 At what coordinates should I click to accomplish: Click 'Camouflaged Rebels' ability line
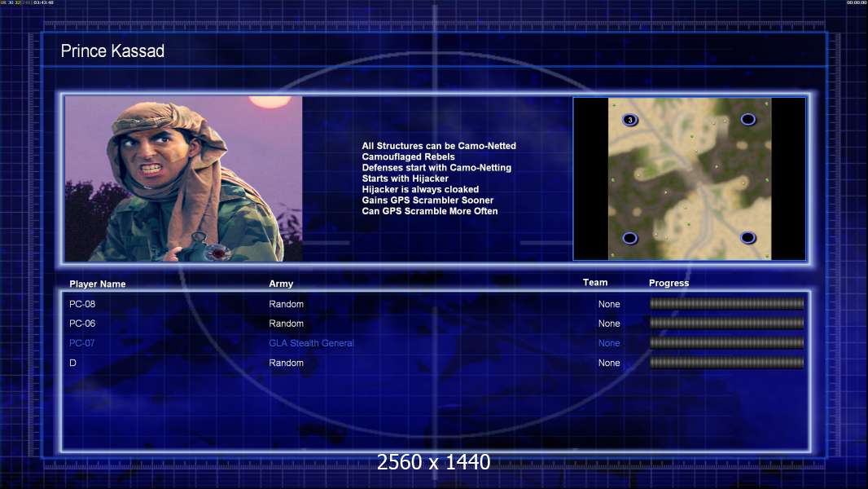click(x=409, y=156)
